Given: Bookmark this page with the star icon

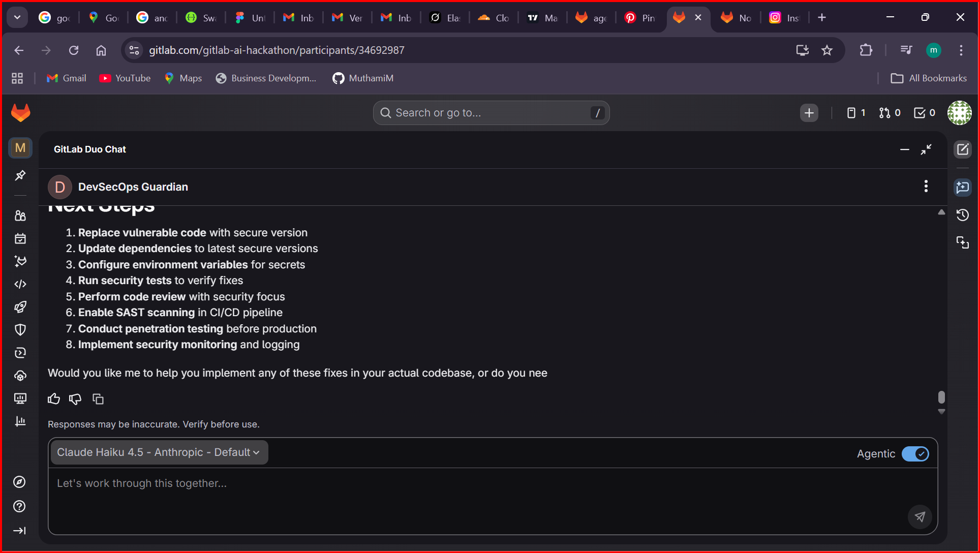Looking at the screenshot, I should (827, 50).
